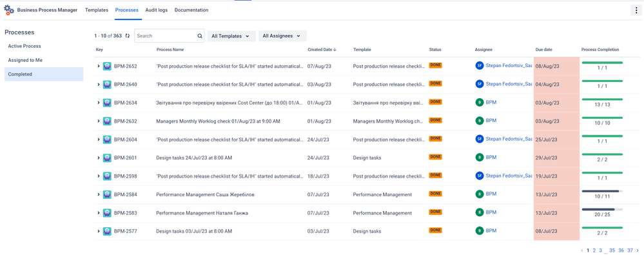The image size is (644, 255).
Task: Open the All Templates dropdown
Action: (231, 36)
